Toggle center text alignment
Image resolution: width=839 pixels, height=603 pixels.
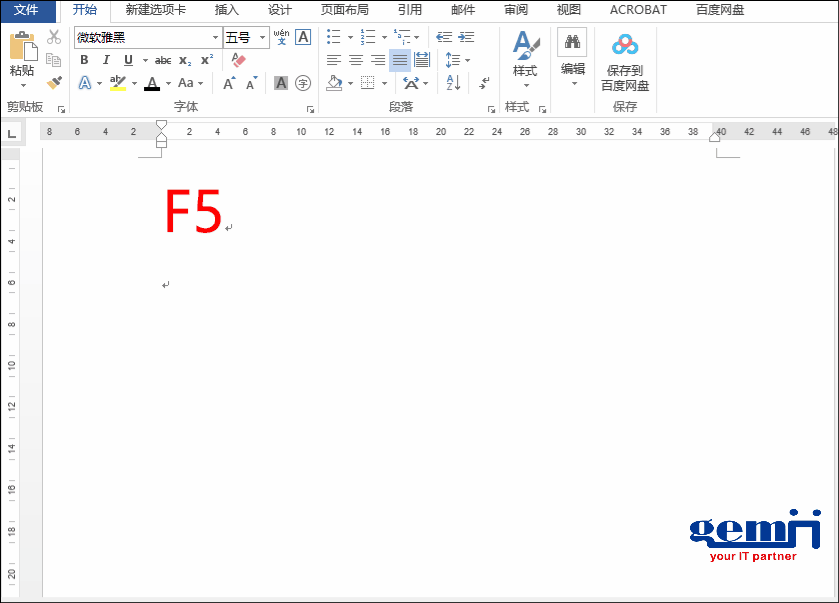pyautogui.click(x=356, y=60)
